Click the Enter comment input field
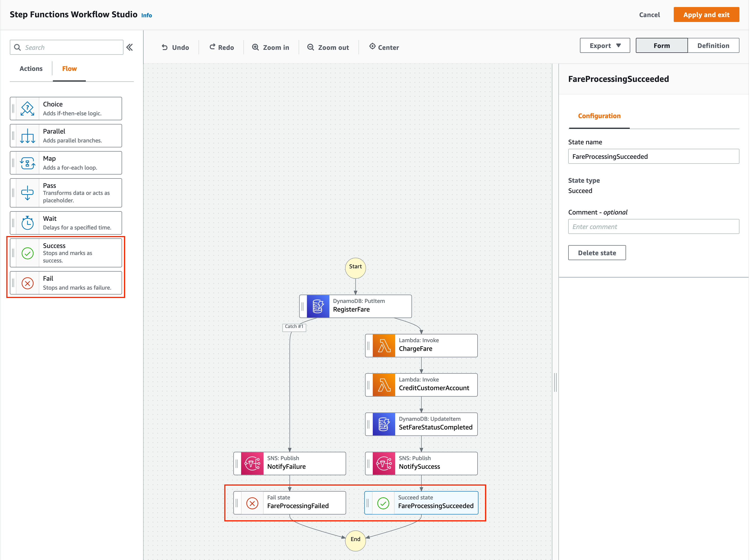The image size is (753, 560). (x=653, y=226)
